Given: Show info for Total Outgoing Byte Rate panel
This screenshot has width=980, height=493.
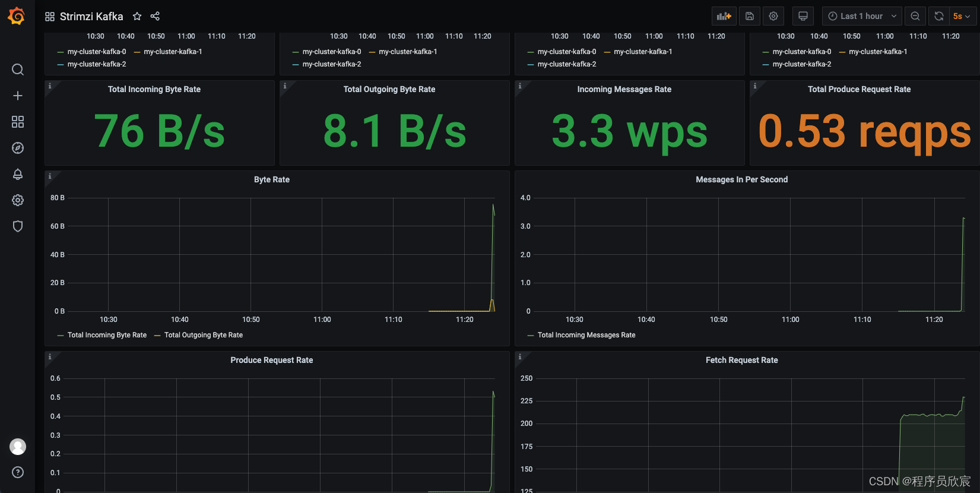Looking at the screenshot, I should coord(285,86).
